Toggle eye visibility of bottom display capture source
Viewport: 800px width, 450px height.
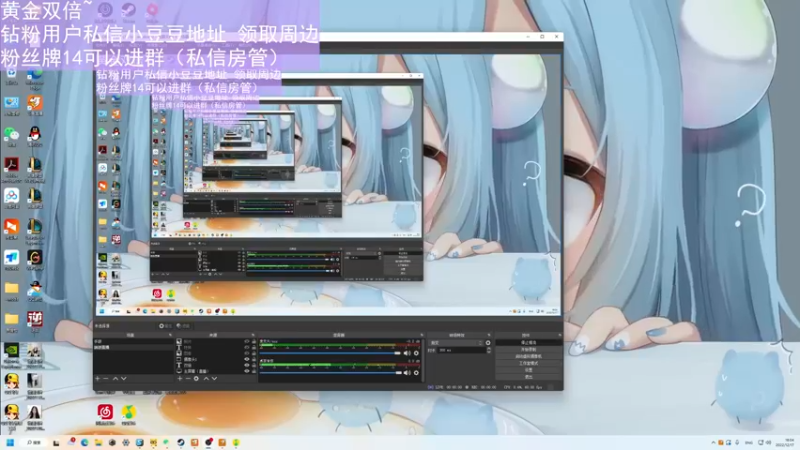pyautogui.click(x=247, y=371)
